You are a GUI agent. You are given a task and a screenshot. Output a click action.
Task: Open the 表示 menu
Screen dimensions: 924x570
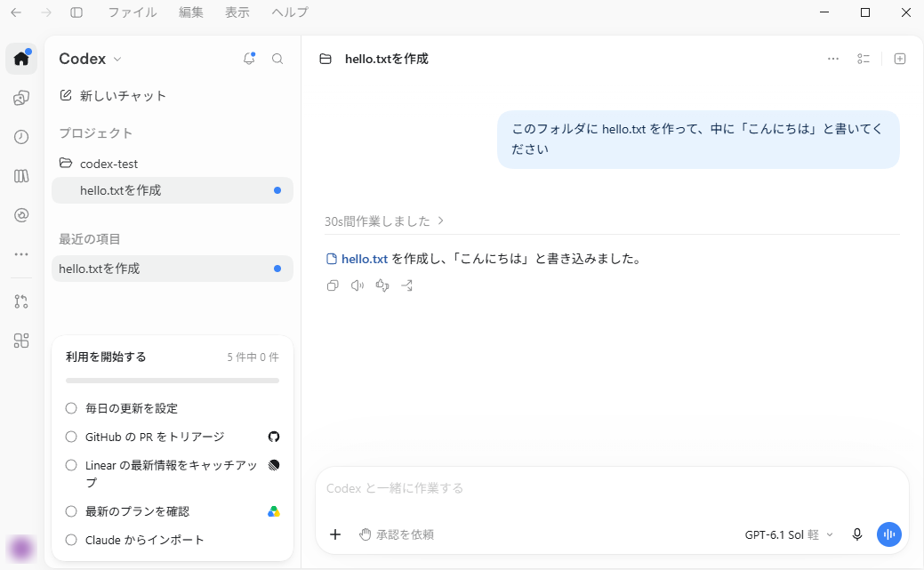coord(237,12)
